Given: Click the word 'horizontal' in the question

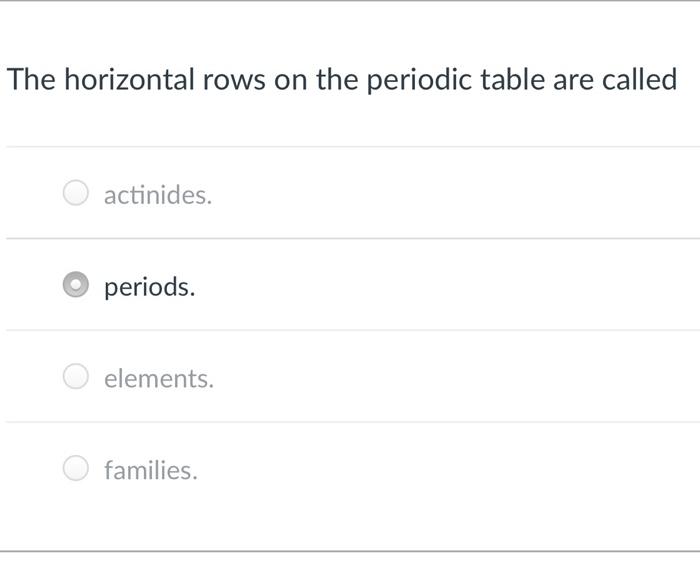Looking at the screenshot, I should coord(130,80).
